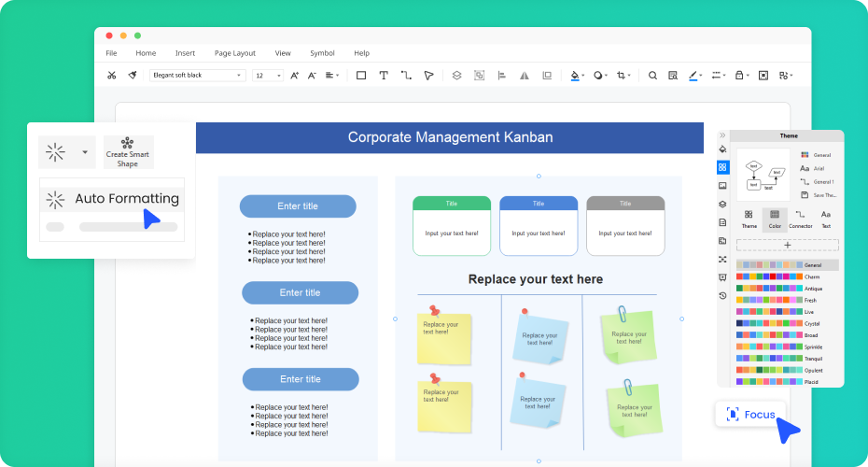Screen dimensions: 868x467
Task: Open the Fill bucket sidebar icon
Action: pos(722,149)
